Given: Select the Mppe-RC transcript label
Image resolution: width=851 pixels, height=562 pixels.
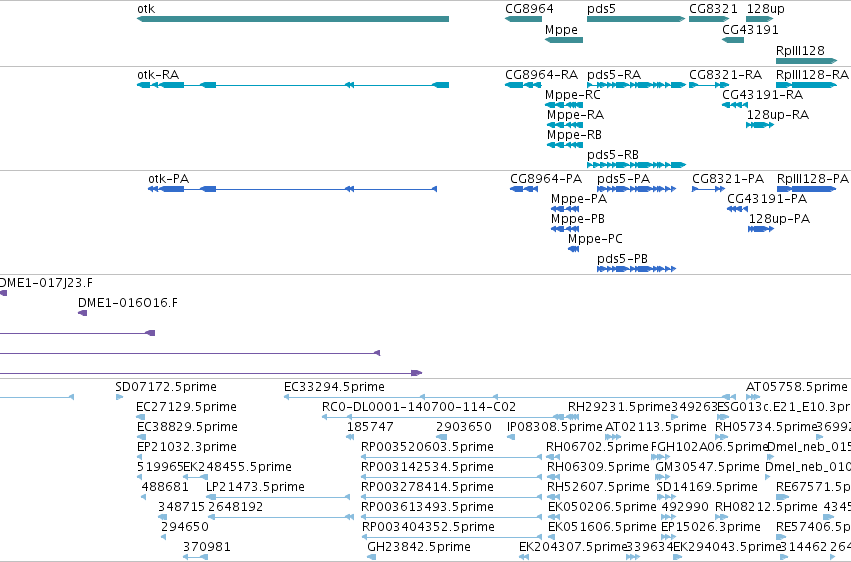Looking at the screenshot, I should [x=573, y=94].
